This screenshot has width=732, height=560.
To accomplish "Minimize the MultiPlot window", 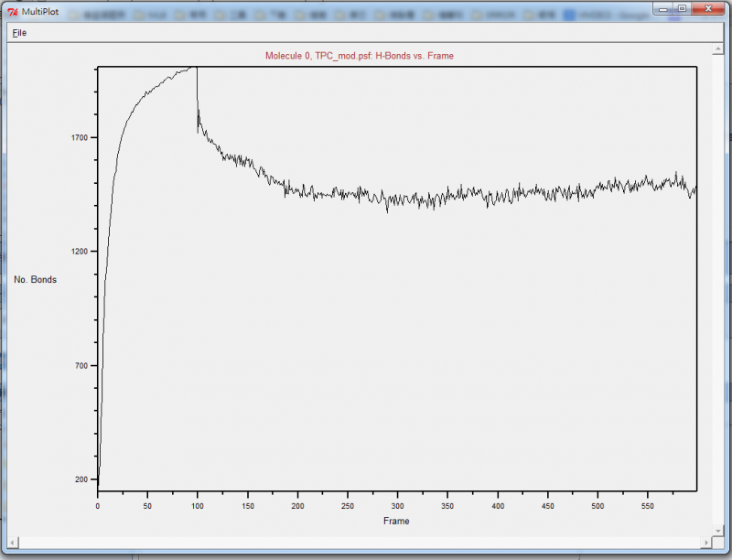I will 663,9.
